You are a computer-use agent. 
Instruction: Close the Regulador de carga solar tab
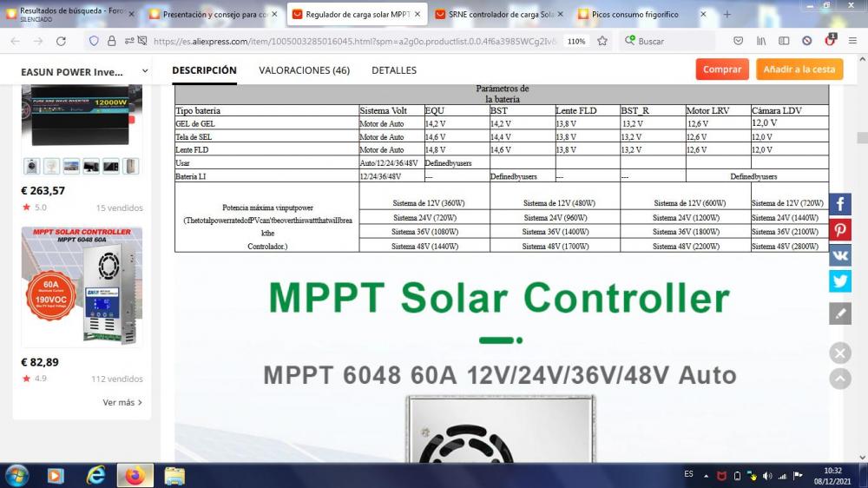click(418, 14)
